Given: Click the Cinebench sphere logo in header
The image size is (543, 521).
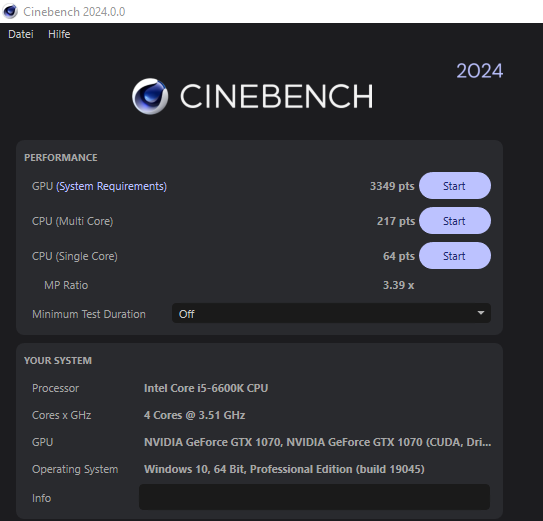Looking at the screenshot, I should coord(150,96).
